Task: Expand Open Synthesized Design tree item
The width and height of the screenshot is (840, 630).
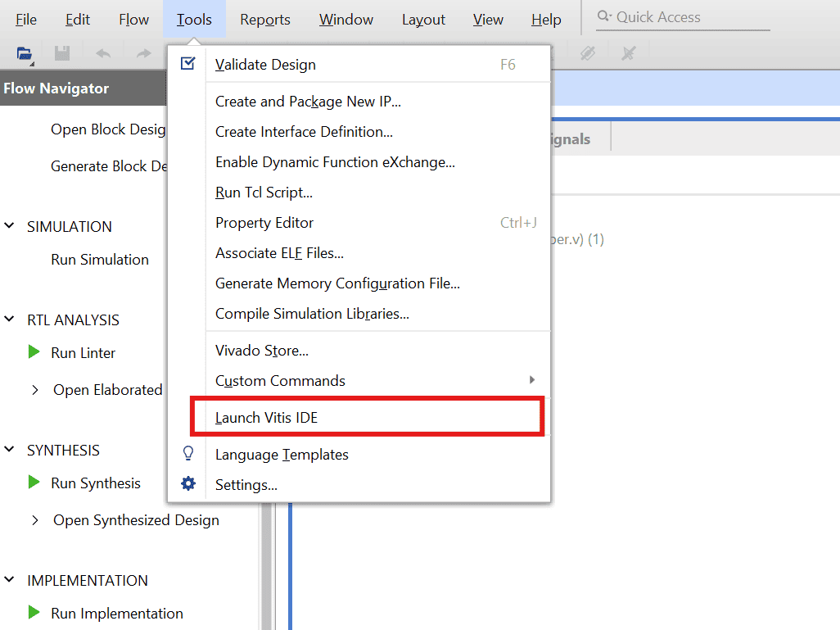Action: click(35, 520)
